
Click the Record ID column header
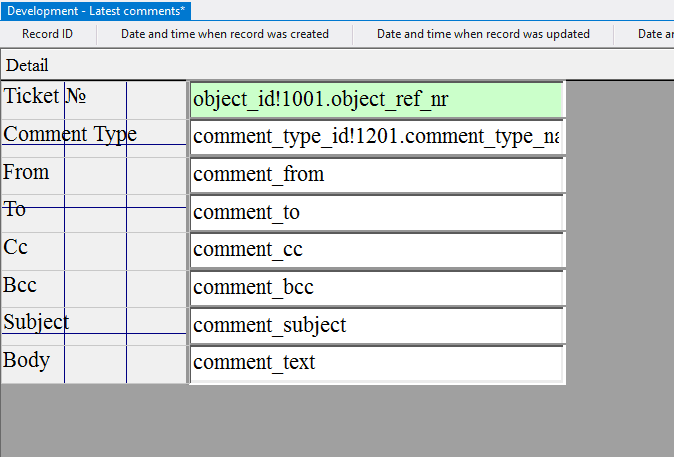coord(47,34)
